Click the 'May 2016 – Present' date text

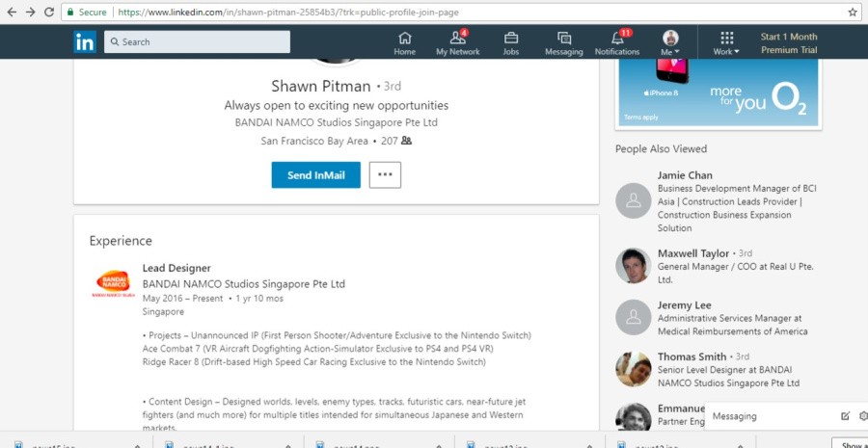click(182, 299)
